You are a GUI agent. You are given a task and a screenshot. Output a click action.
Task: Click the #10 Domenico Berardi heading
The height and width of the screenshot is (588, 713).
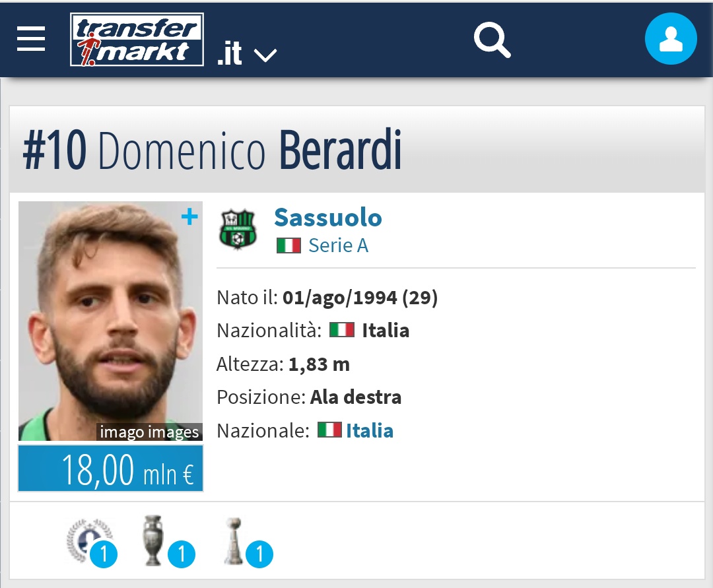click(x=212, y=150)
